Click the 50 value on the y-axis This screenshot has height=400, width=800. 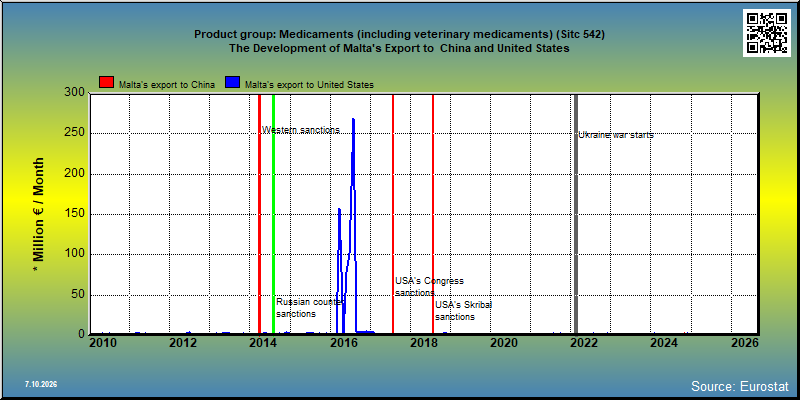(78, 295)
